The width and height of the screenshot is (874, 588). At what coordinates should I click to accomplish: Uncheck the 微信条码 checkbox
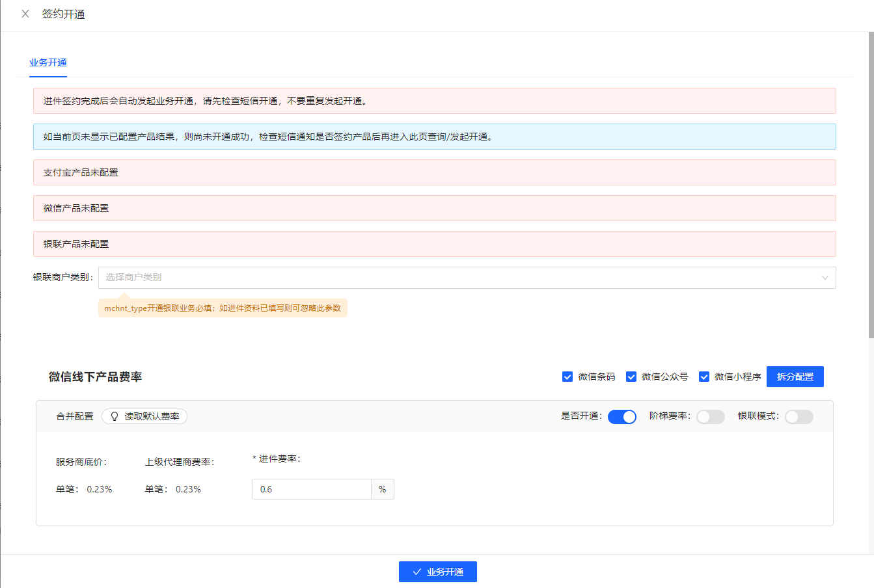click(x=567, y=377)
